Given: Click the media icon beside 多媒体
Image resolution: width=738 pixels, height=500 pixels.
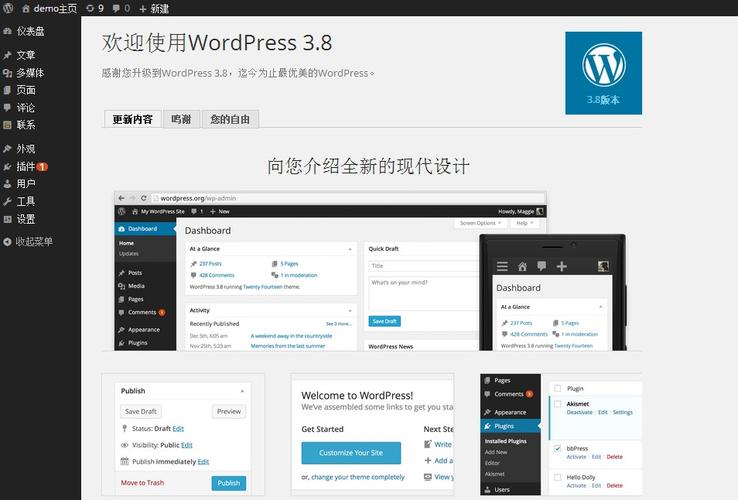Looking at the screenshot, I should point(7,73).
